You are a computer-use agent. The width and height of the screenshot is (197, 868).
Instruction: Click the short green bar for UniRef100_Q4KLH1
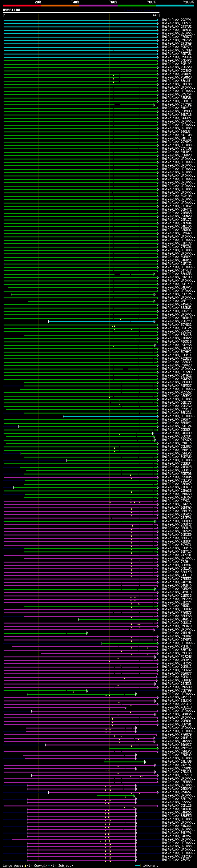(46, 633)
